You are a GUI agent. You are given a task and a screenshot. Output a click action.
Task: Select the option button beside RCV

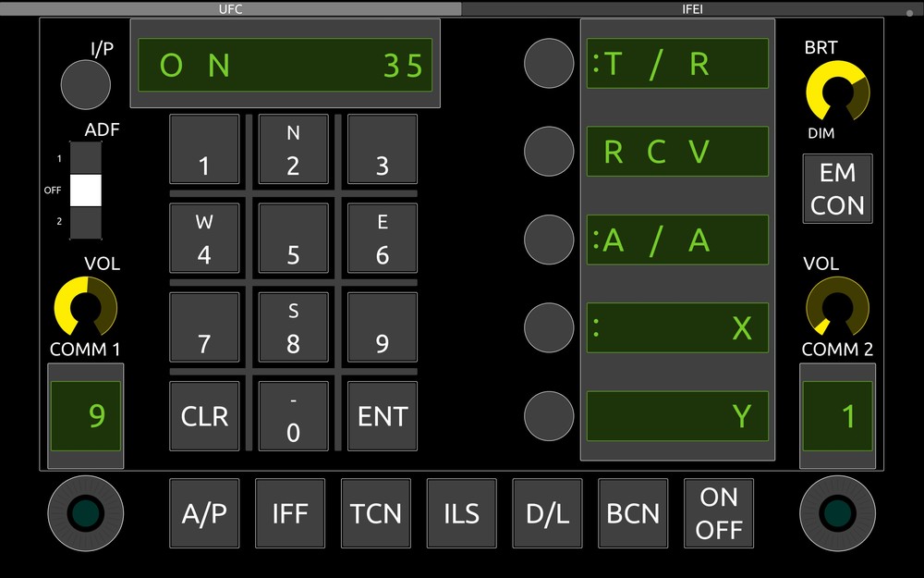(549, 151)
